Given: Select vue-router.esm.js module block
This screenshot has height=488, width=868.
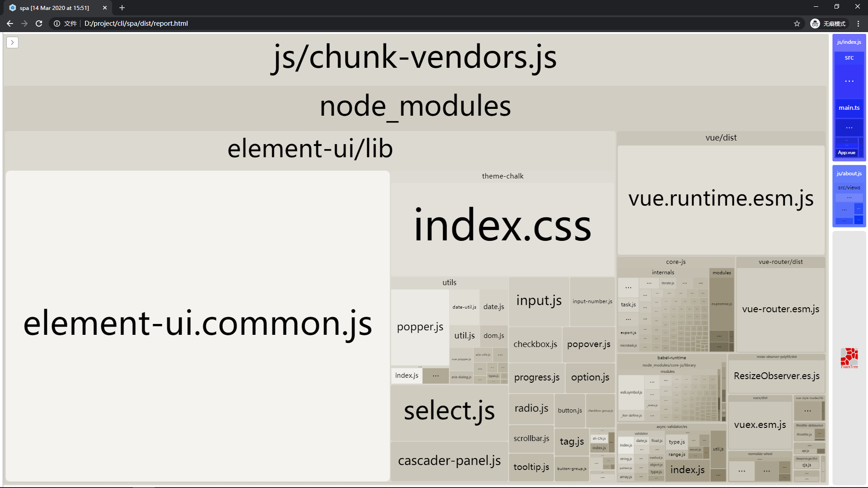Looking at the screenshot, I should click(780, 310).
